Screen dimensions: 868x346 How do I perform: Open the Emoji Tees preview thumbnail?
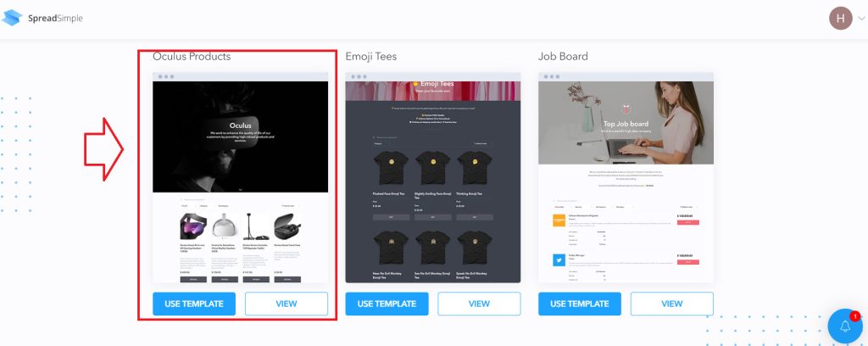pyautogui.click(x=433, y=178)
